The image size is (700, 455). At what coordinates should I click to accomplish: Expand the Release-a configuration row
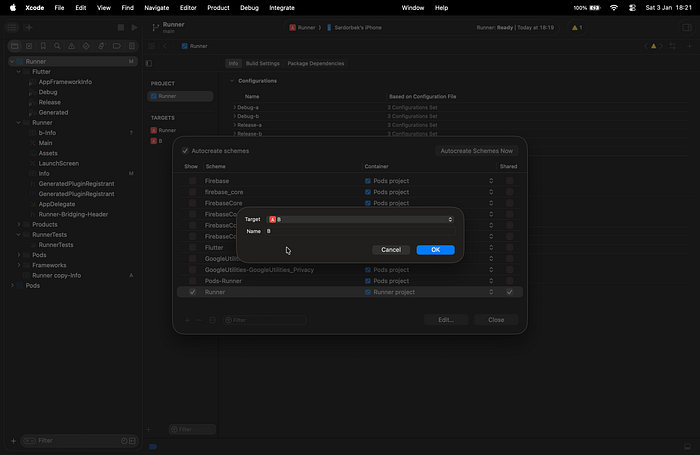(x=234, y=125)
